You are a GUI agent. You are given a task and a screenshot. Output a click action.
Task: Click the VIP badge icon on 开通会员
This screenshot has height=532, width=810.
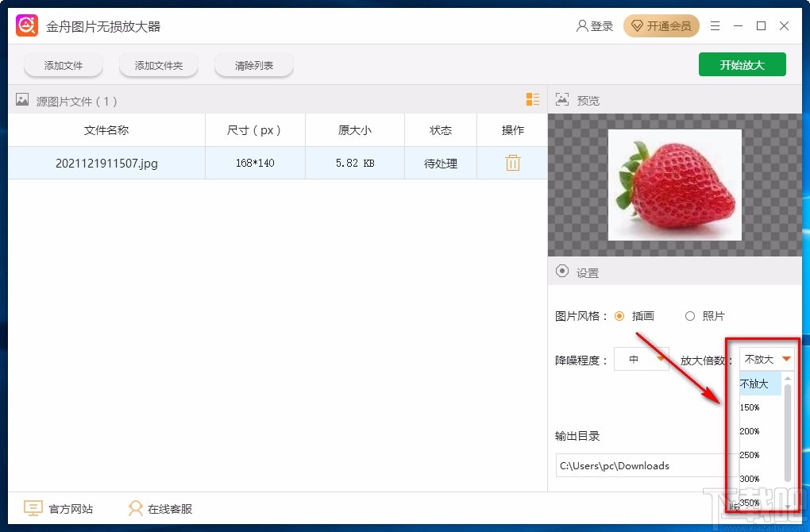click(x=638, y=25)
